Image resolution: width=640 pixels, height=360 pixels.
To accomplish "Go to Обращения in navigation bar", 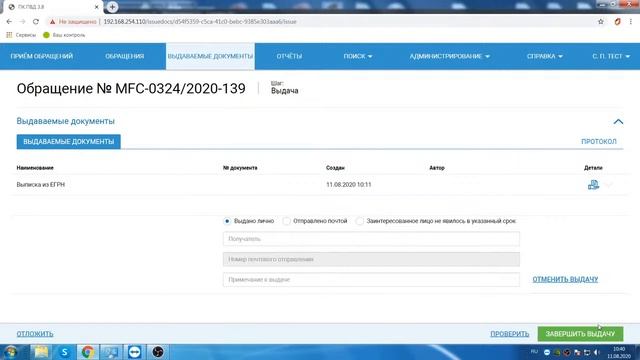I will coord(124,56).
